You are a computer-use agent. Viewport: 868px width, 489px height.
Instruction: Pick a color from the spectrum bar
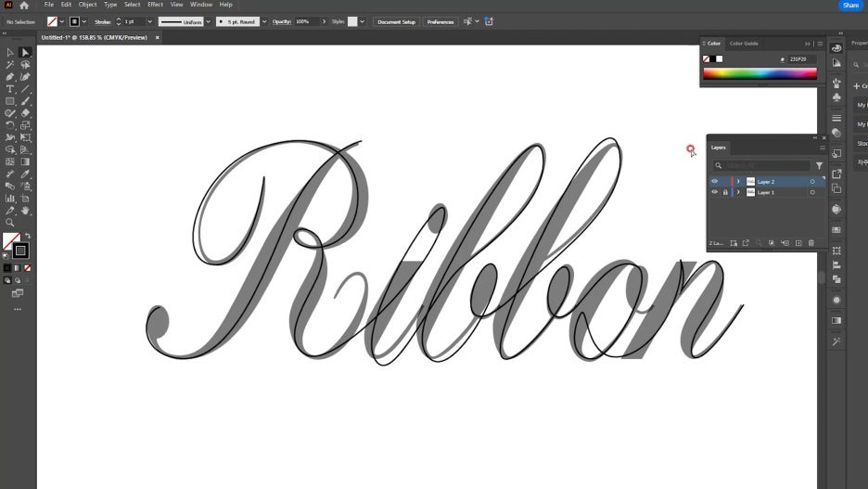pyautogui.click(x=759, y=74)
